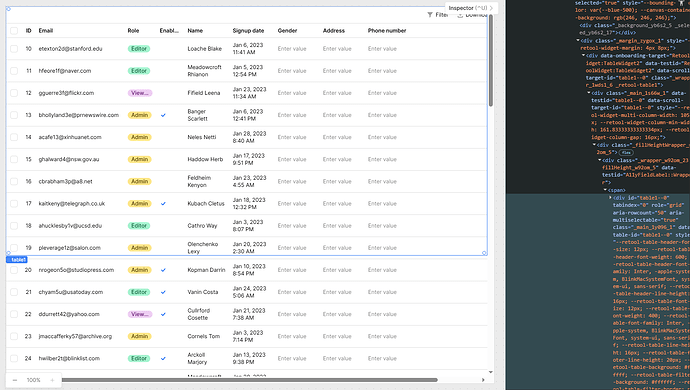Zoom out with the minus icon
Image resolution: width=690 pixels, height=390 pixels.
15,380
